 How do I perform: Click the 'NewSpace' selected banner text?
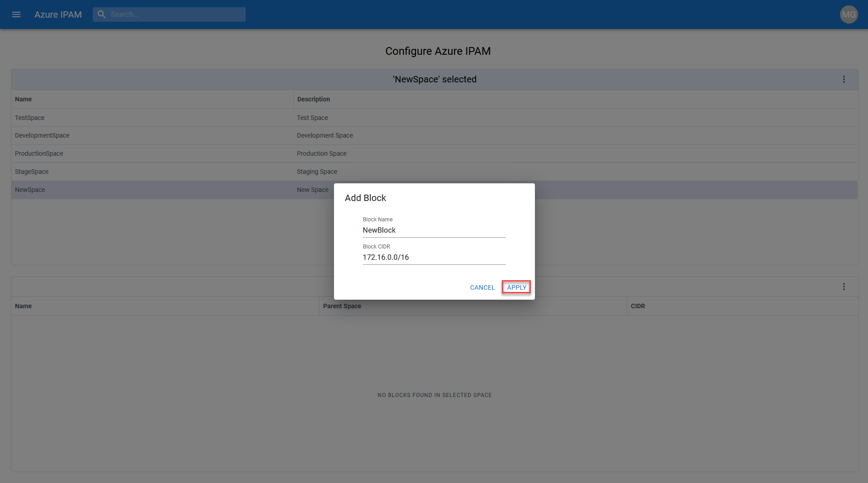click(x=434, y=79)
